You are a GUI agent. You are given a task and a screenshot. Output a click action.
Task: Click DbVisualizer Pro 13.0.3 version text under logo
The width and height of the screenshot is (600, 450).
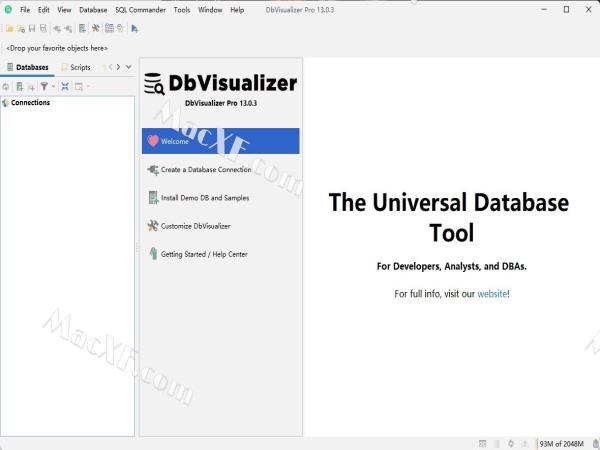point(221,103)
